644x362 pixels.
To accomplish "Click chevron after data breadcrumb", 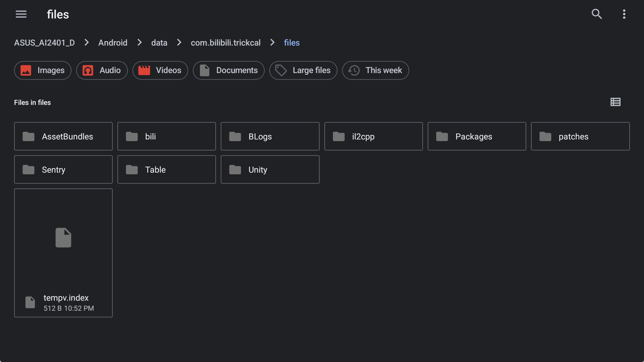I will pyautogui.click(x=179, y=43).
